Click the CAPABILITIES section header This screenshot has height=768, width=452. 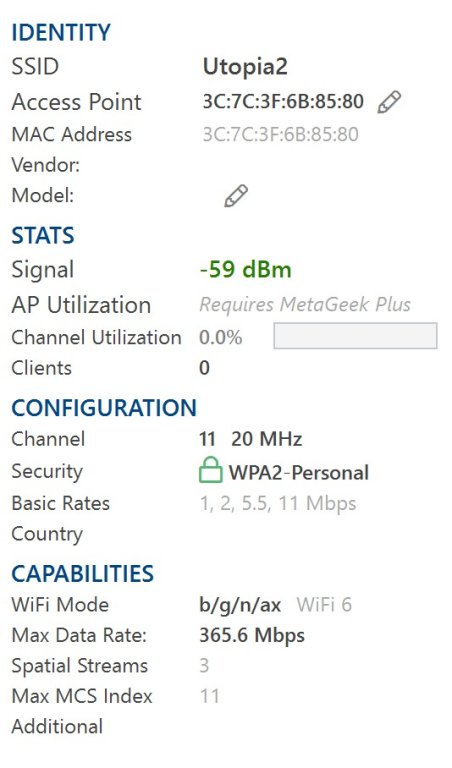point(83,574)
